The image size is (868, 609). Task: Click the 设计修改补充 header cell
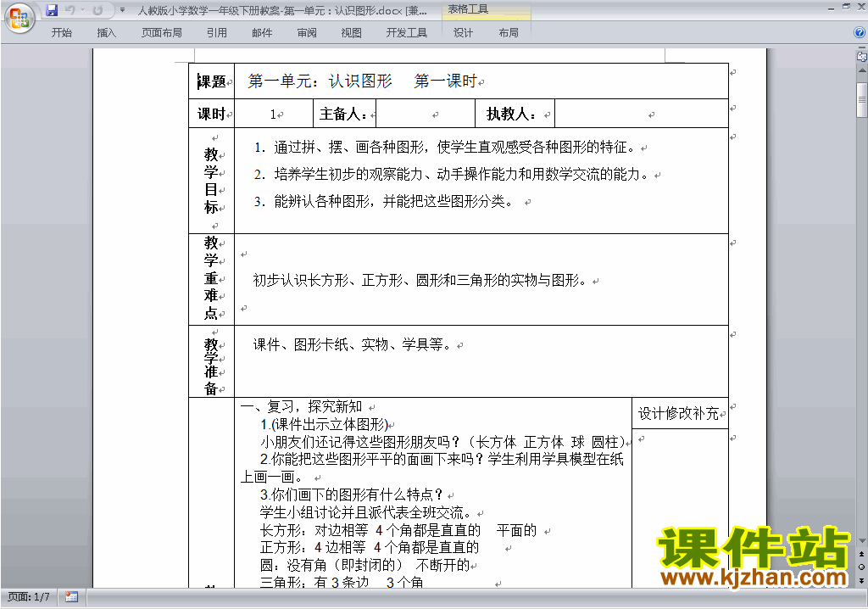pyautogui.click(x=680, y=413)
